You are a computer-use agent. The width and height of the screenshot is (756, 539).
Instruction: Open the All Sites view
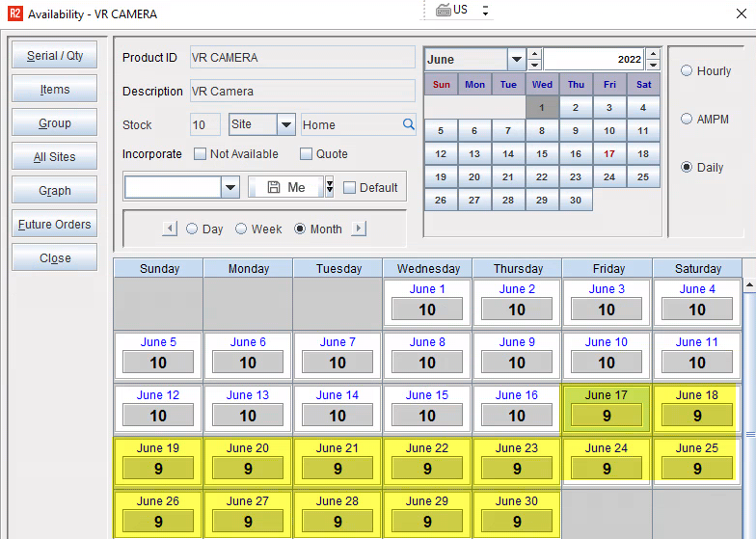click(55, 157)
